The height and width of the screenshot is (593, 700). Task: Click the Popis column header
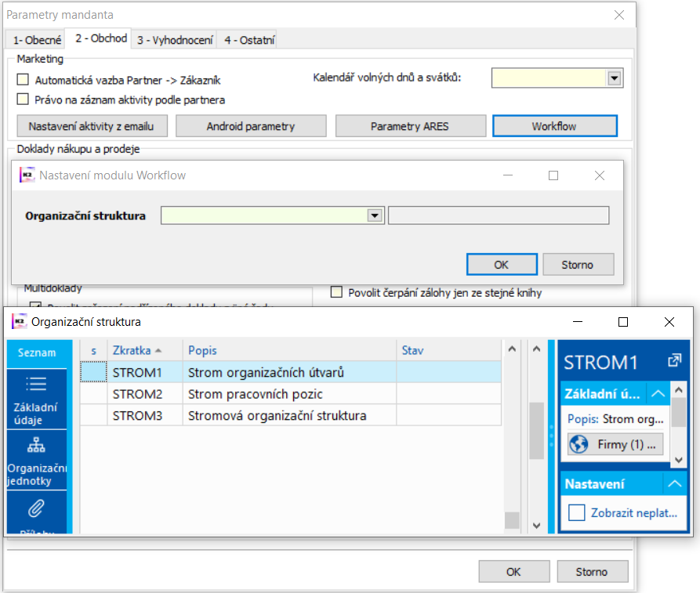click(289, 350)
